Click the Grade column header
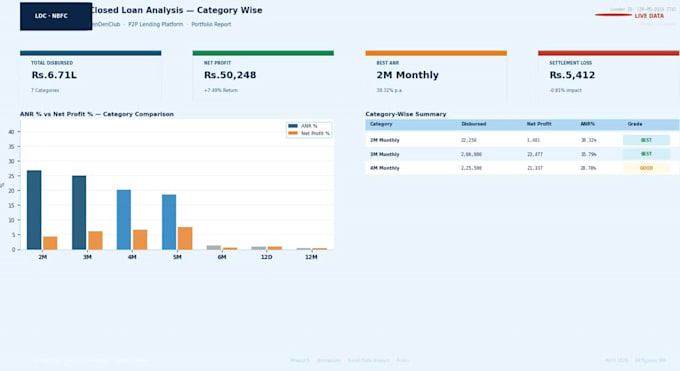The height and width of the screenshot is (371, 680). coord(634,124)
